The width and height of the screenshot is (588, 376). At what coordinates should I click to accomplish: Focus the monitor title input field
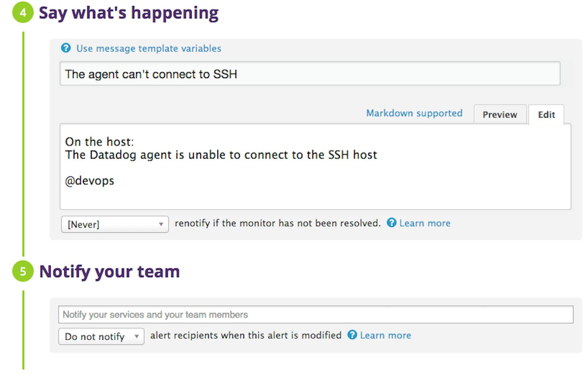pyautogui.click(x=310, y=74)
